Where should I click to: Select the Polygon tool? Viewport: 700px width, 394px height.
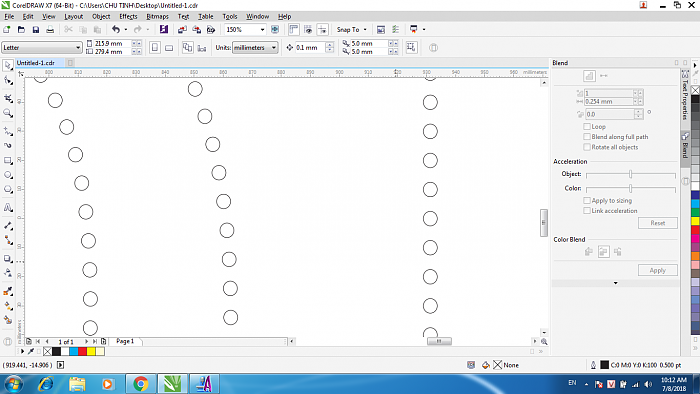[8, 190]
